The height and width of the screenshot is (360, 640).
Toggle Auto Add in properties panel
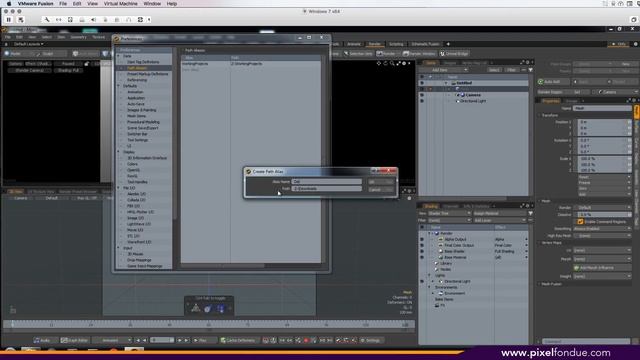(x=553, y=82)
